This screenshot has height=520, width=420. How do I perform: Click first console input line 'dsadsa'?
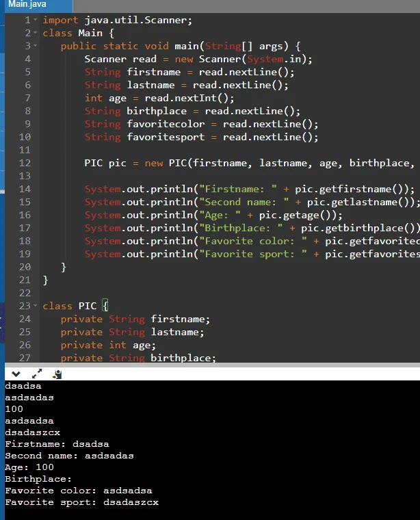pos(23,386)
